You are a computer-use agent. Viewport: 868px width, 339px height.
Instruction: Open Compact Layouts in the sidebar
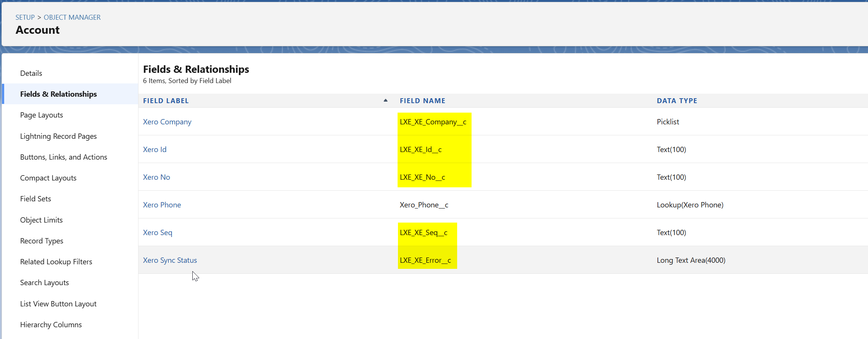48,178
